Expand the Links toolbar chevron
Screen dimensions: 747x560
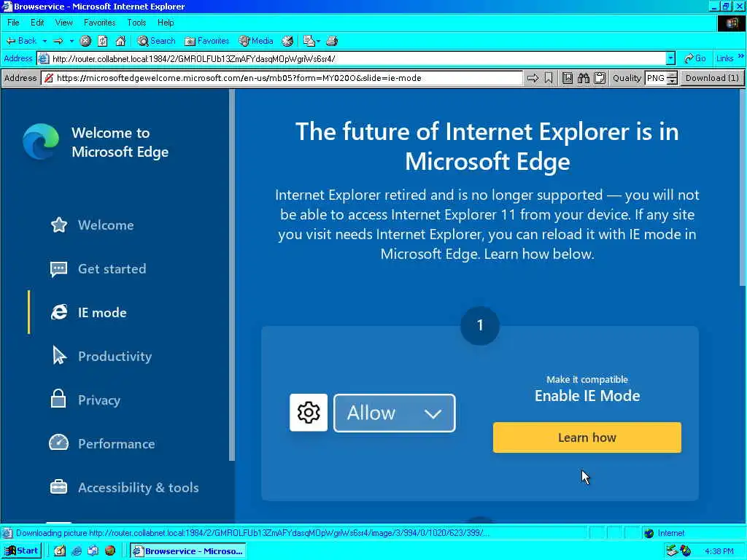741,57
